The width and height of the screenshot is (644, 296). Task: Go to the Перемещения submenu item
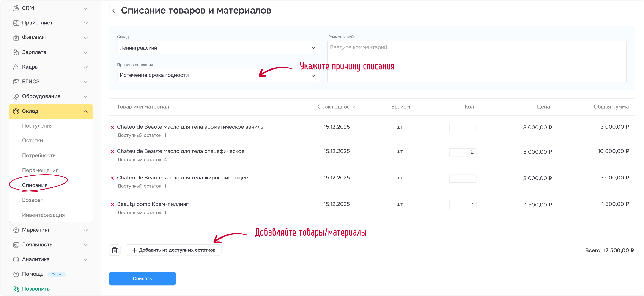(x=40, y=170)
